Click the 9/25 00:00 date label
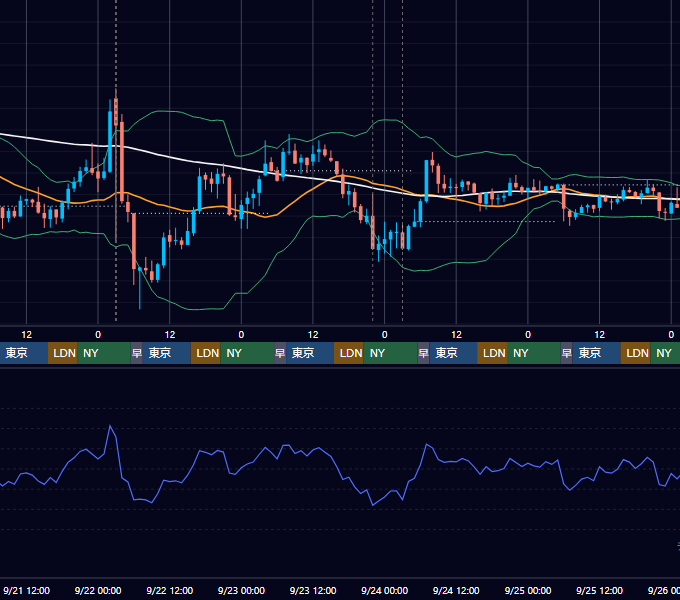 (x=528, y=590)
